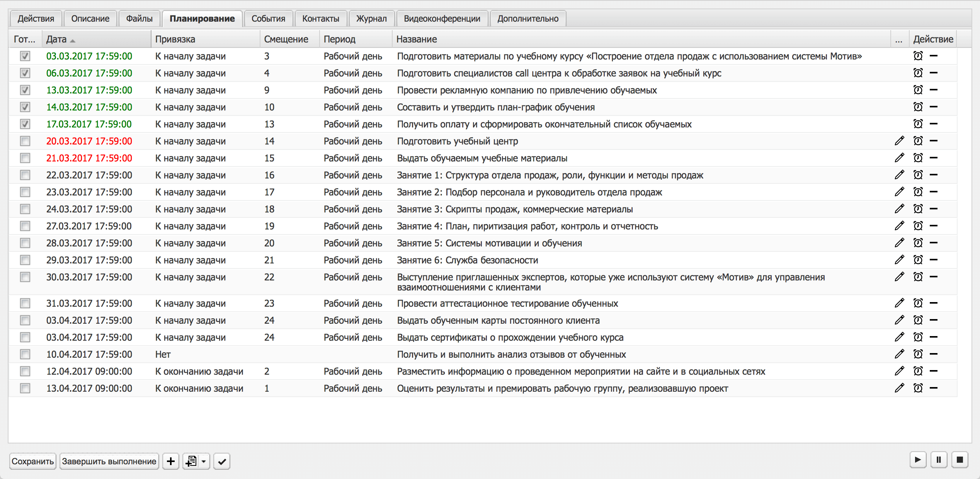Click the '...' column header

click(899, 39)
